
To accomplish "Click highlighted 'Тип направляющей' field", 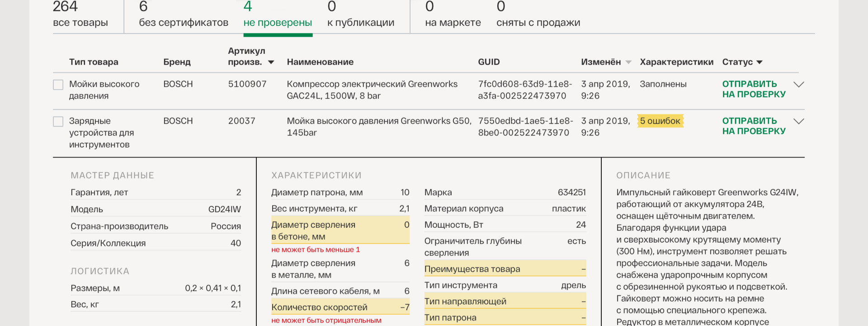I will 505,302.
